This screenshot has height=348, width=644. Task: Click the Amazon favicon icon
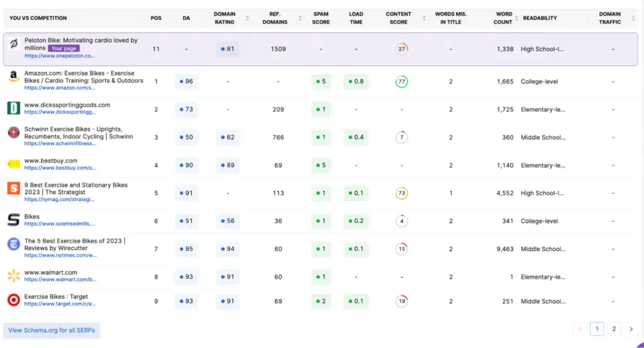point(14,76)
